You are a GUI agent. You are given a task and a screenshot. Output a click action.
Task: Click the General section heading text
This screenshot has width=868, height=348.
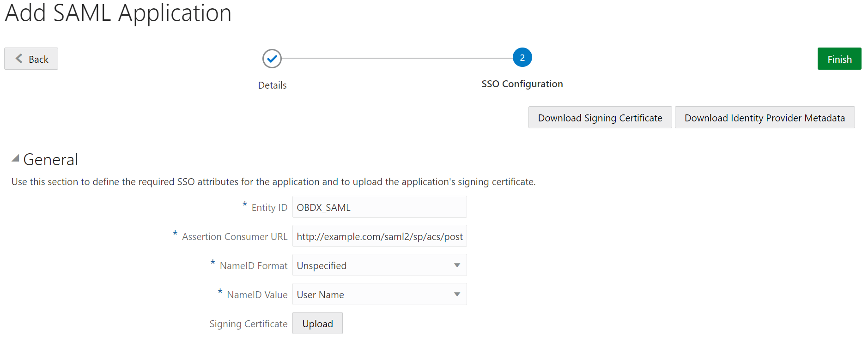(51, 160)
